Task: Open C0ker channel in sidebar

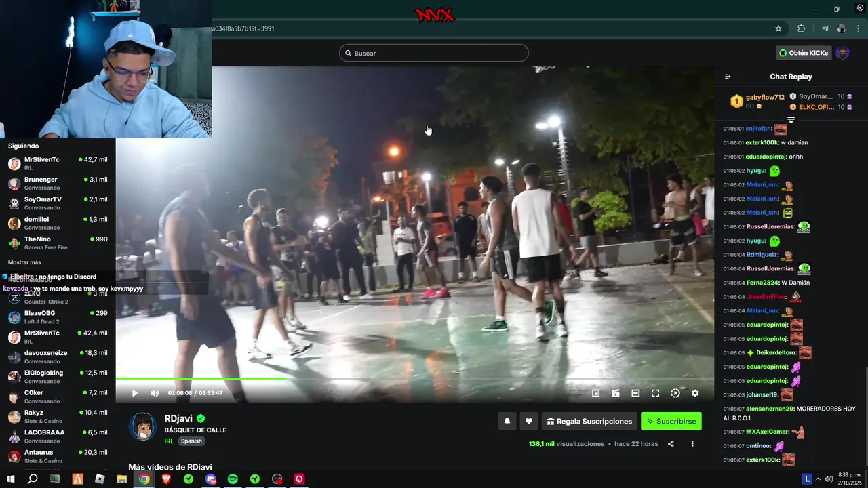Action: click(58, 396)
